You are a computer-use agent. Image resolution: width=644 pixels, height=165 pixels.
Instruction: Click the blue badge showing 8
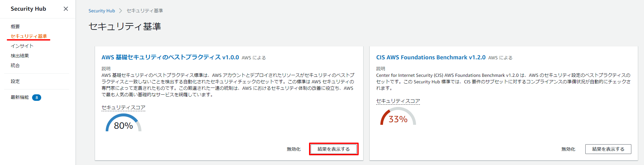(x=37, y=98)
